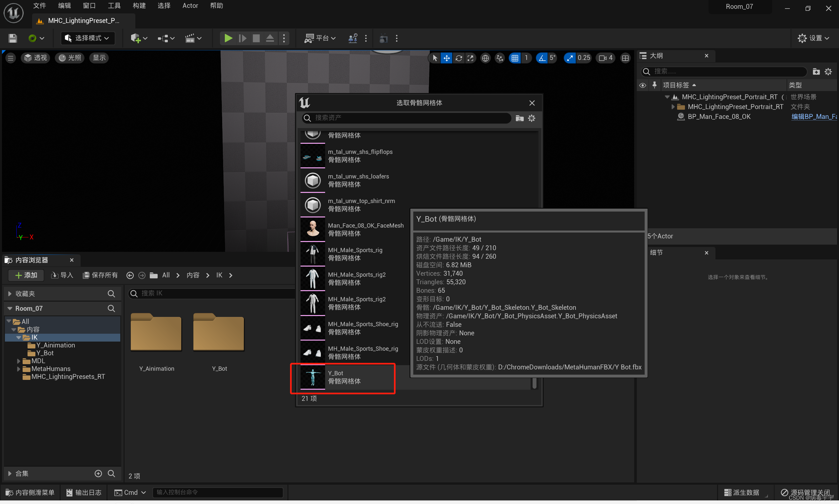Toggle scale snapping in viewport
Screen dimensions: 839x504
pyautogui.click(x=570, y=58)
